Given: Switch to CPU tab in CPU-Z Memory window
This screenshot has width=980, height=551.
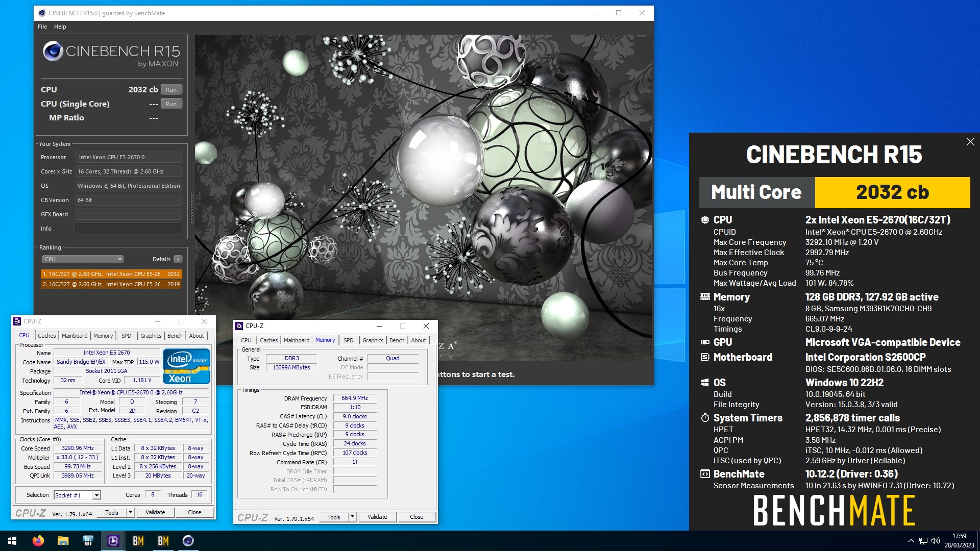Looking at the screenshot, I should click(246, 340).
